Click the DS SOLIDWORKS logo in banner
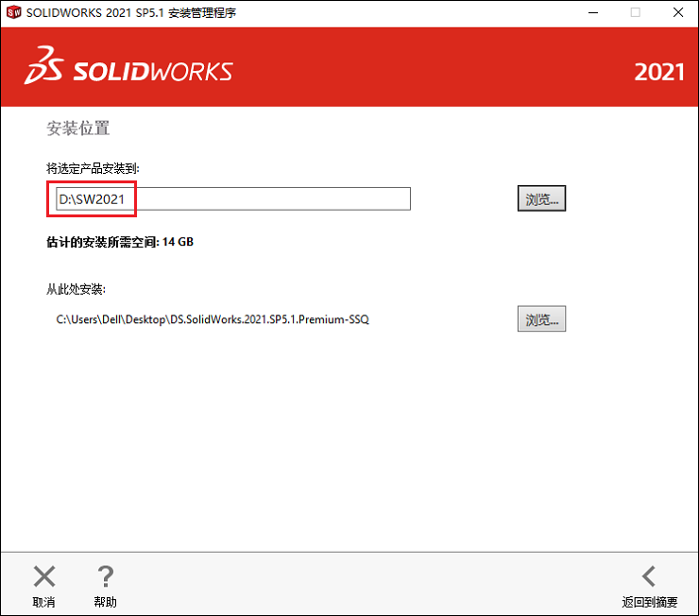 point(128,66)
